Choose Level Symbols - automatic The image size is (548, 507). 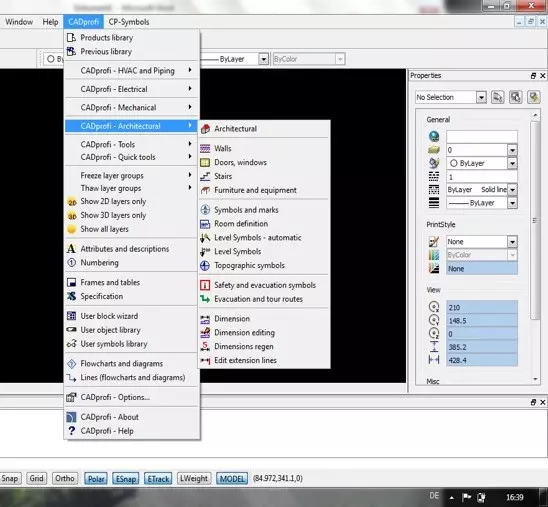(x=264, y=238)
